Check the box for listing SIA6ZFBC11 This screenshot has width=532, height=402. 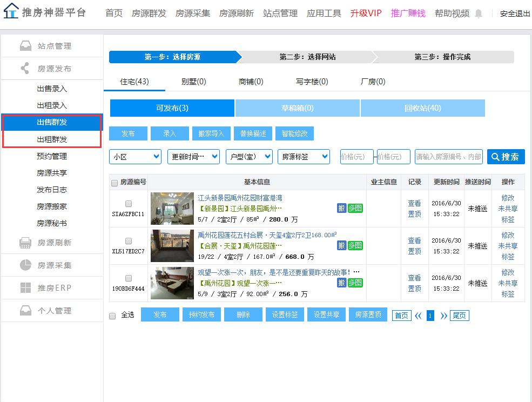(x=129, y=204)
